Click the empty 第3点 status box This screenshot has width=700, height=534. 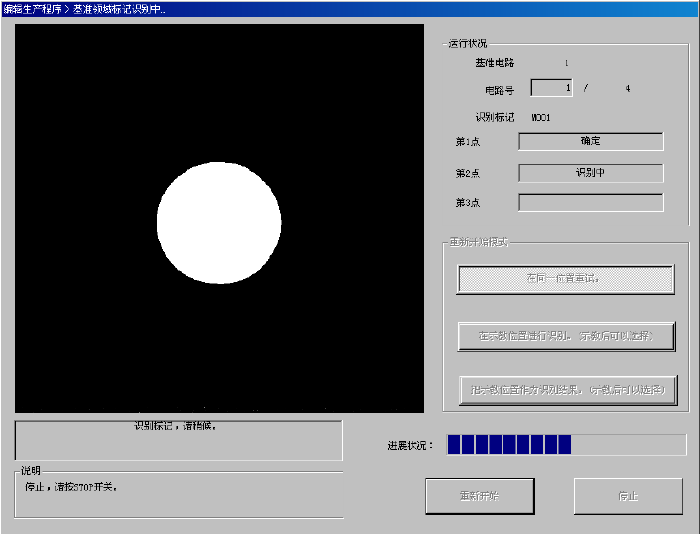(x=590, y=203)
